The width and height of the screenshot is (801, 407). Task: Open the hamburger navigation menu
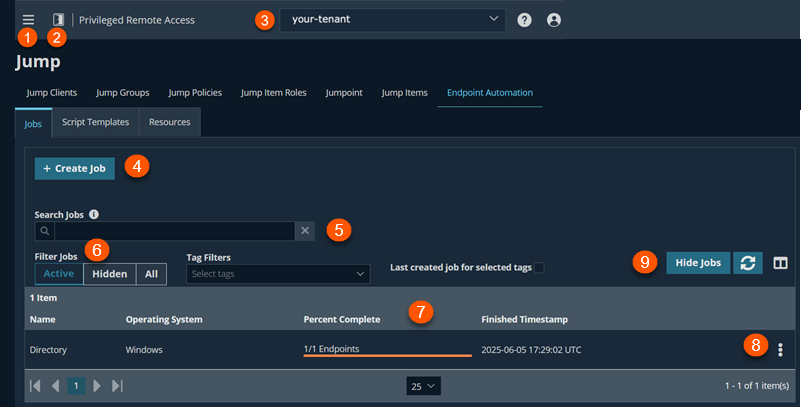tap(28, 20)
